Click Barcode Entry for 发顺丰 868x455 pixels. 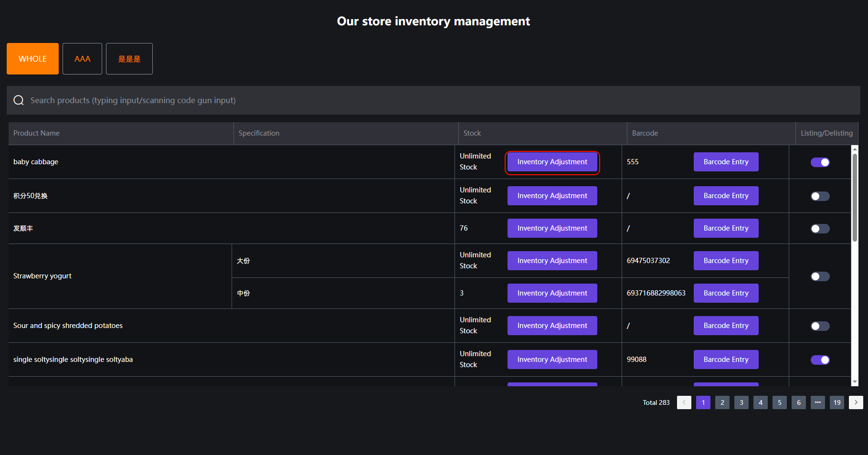(726, 228)
